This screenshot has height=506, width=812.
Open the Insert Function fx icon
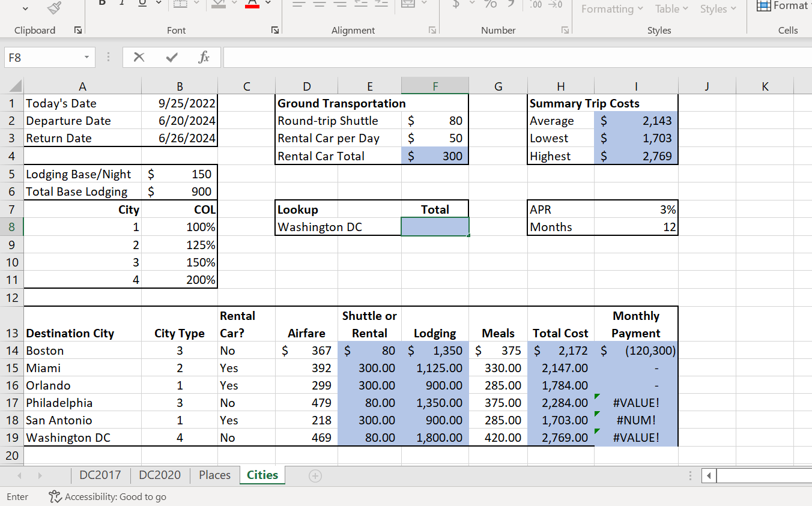click(x=204, y=57)
